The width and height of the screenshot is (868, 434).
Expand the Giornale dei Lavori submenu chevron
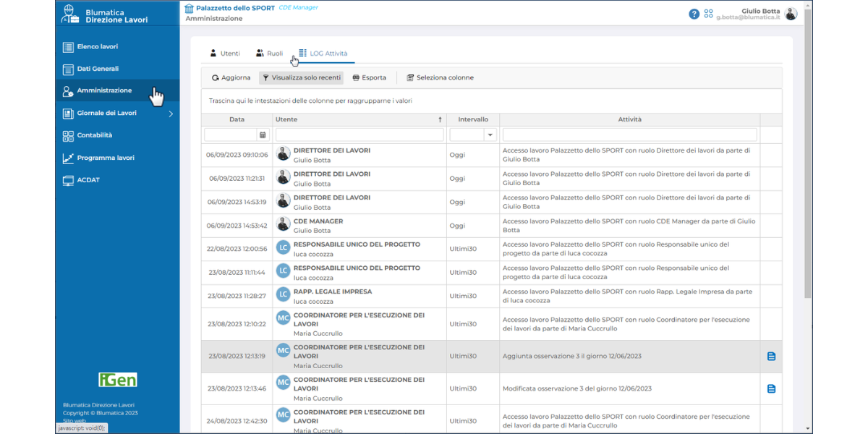click(x=171, y=114)
